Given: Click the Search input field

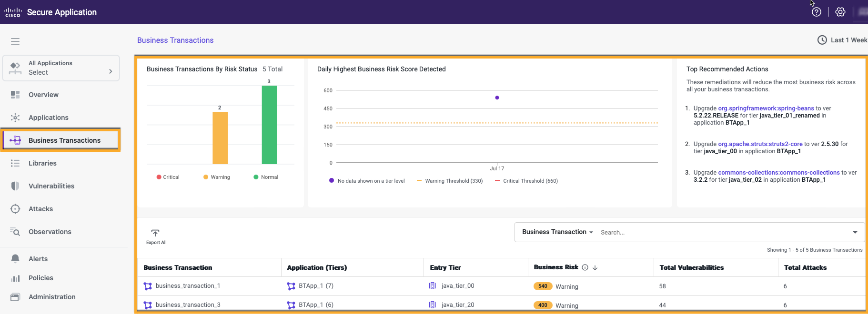Looking at the screenshot, I should (x=724, y=232).
